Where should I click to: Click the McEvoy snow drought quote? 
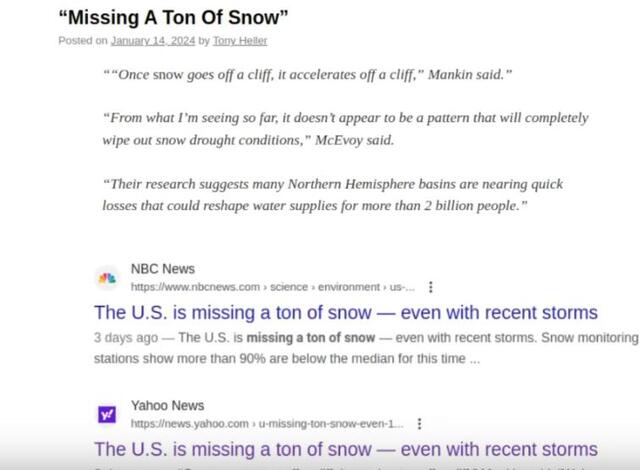point(345,129)
